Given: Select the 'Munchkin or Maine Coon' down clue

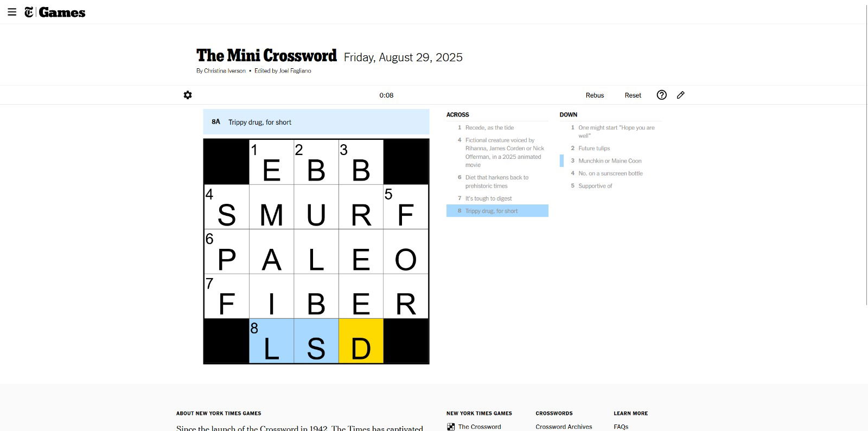Looking at the screenshot, I should (x=610, y=160).
